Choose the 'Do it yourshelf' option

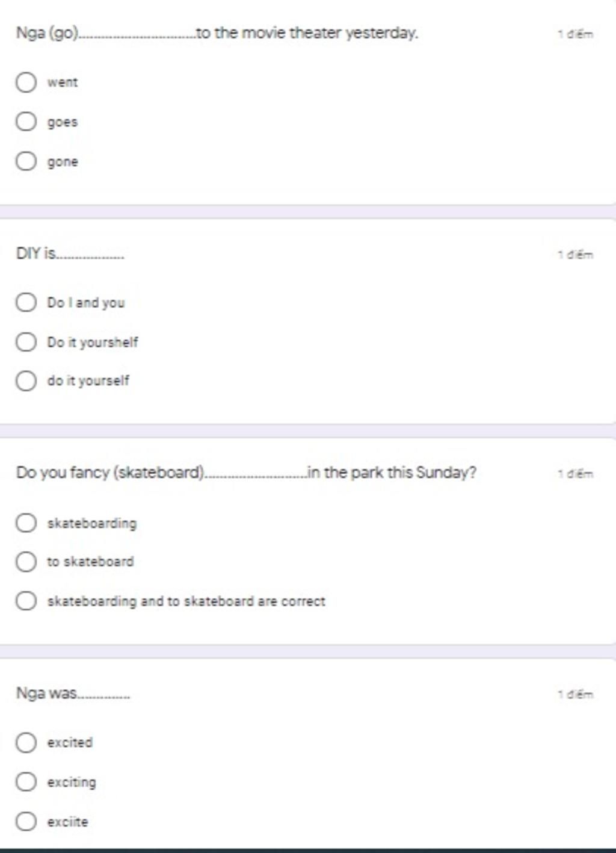pyautogui.click(x=26, y=342)
